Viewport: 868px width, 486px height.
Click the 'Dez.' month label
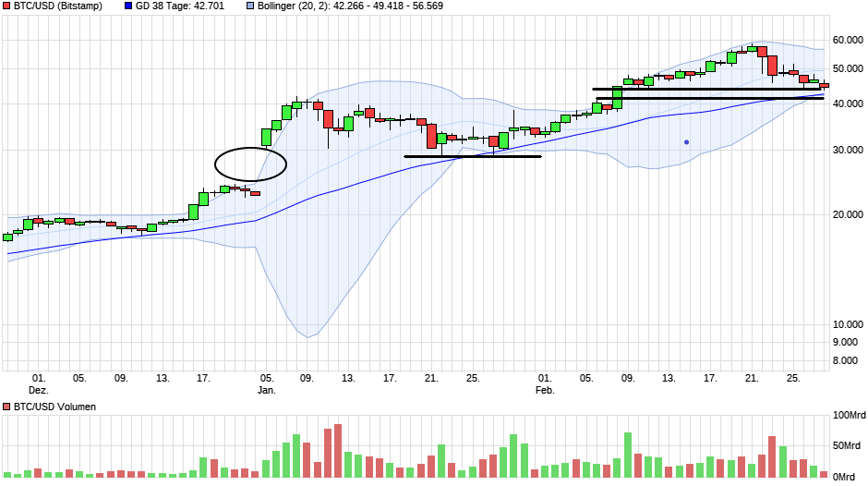[38, 390]
